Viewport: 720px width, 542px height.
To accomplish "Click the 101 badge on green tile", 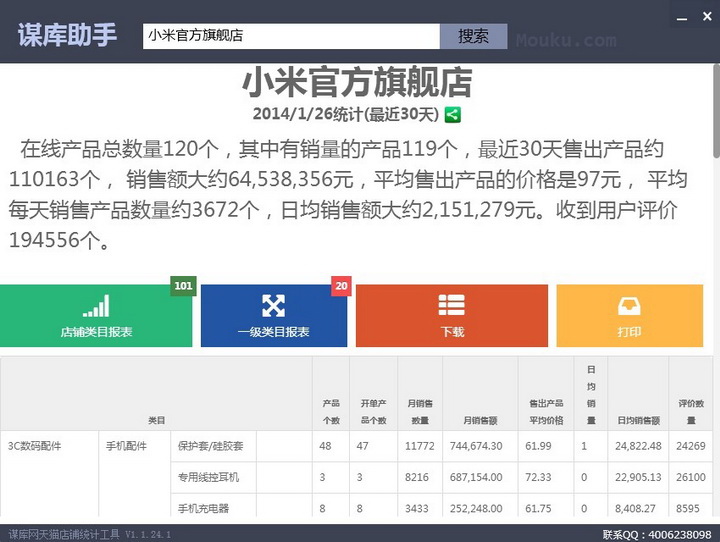I will tap(183, 286).
